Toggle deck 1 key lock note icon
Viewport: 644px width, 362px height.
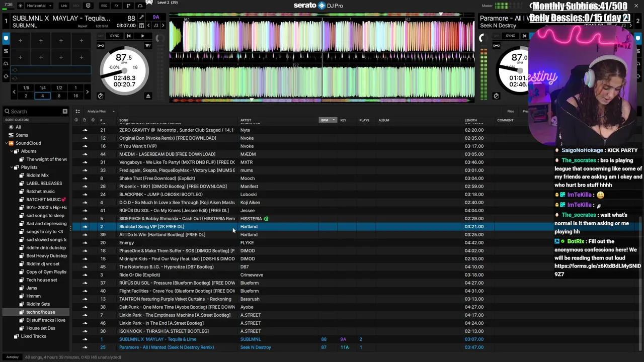point(156,26)
